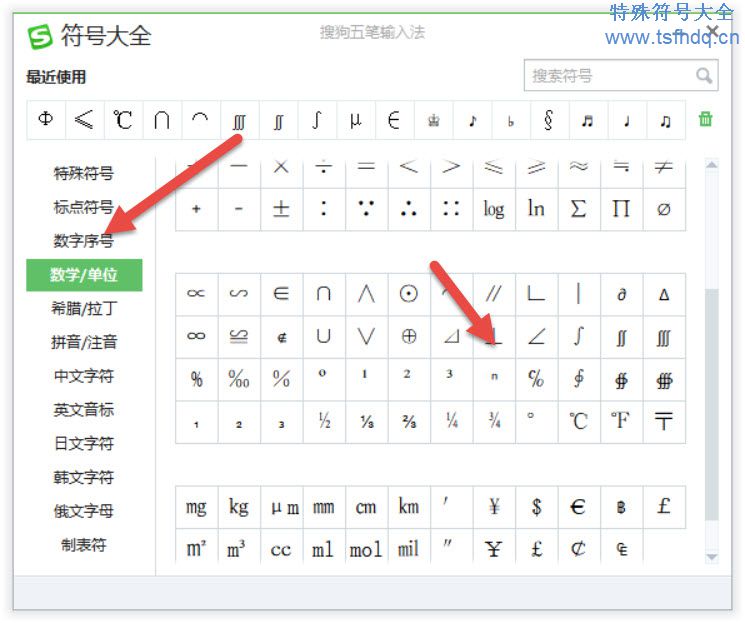Select the ½ fraction symbol
This screenshot has width=745, height=623.
pyautogui.click(x=324, y=421)
